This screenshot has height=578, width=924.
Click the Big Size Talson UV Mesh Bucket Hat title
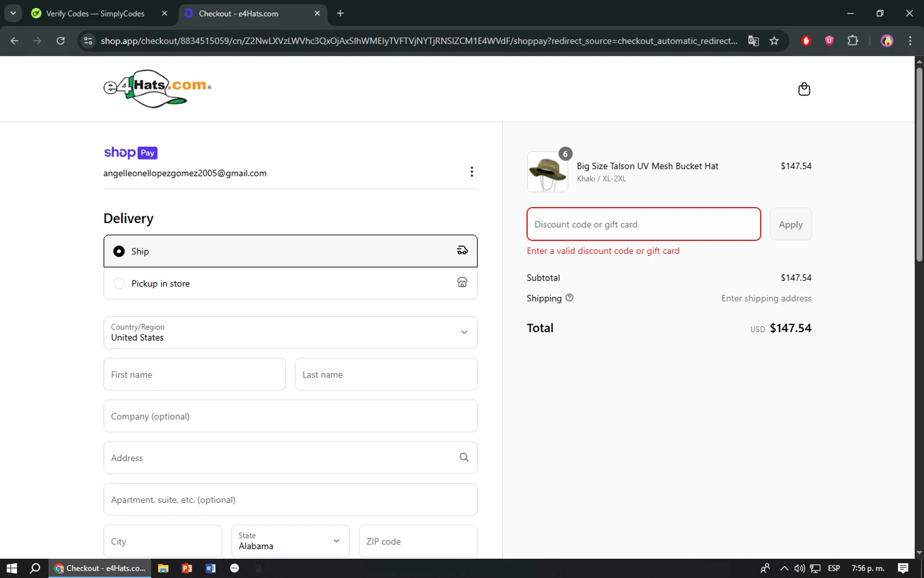tap(647, 166)
